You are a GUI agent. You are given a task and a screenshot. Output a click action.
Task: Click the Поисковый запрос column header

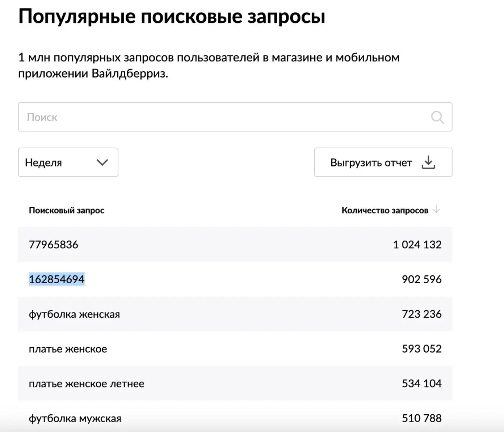(67, 210)
